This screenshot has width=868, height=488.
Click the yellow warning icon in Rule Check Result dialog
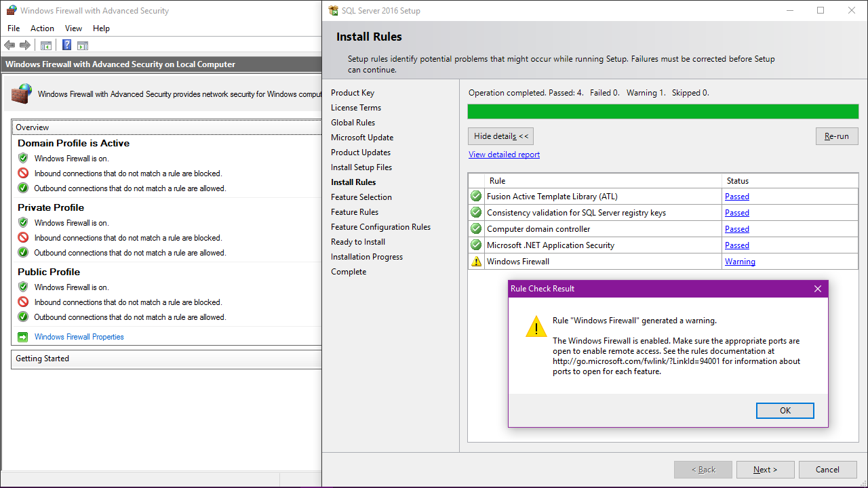click(x=536, y=326)
